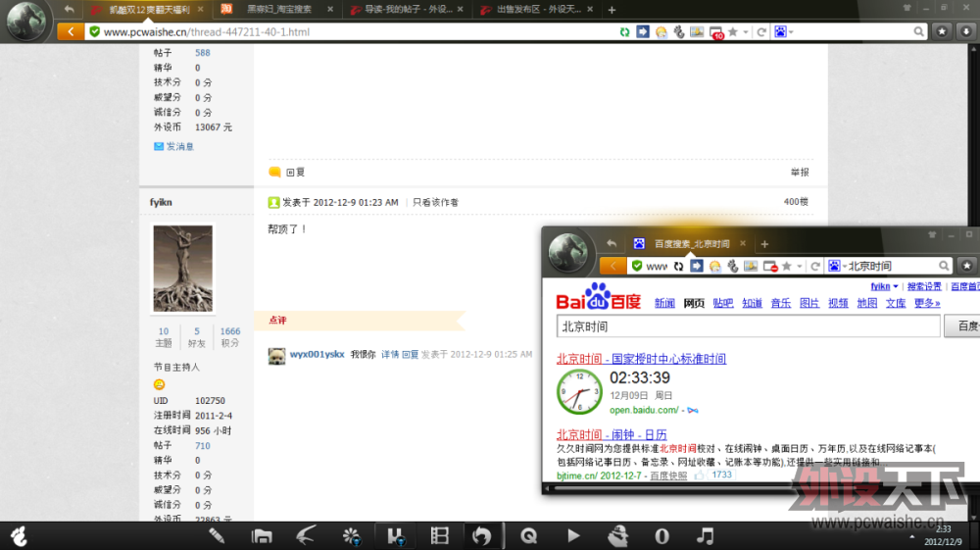The width and height of the screenshot is (980, 550).
Task: Open the music note icon in the bottom dock
Action: click(x=706, y=536)
